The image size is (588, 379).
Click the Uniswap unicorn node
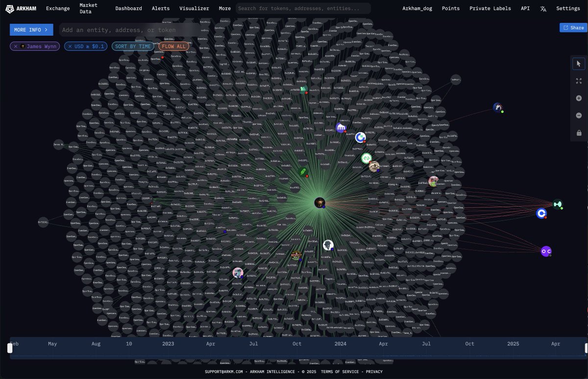pos(498,108)
